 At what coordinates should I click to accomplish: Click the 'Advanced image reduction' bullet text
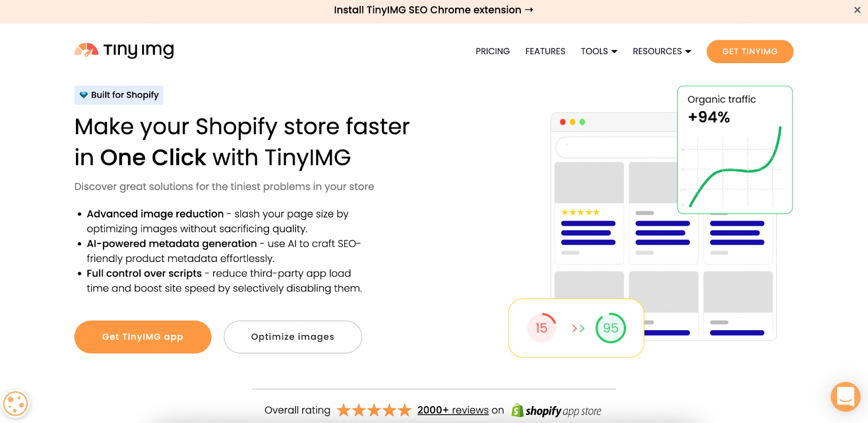(155, 214)
